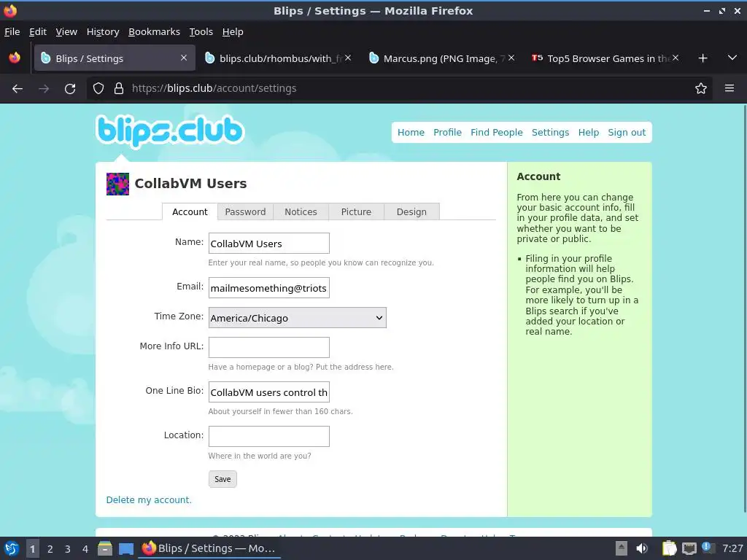This screenshot has width=747, height=560.
Task: Click the show desktop taskbar icon
Action: click(x=126, y=548)
